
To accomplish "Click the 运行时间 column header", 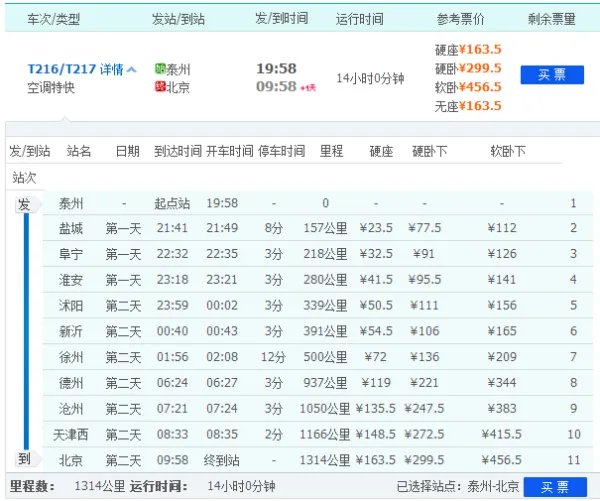I will tap(360, 19).
